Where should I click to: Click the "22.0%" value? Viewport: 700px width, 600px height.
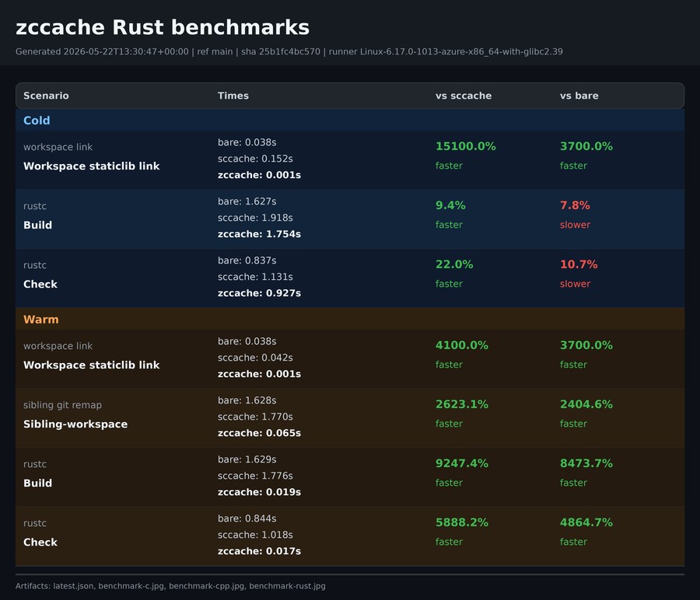coord(454,264)
